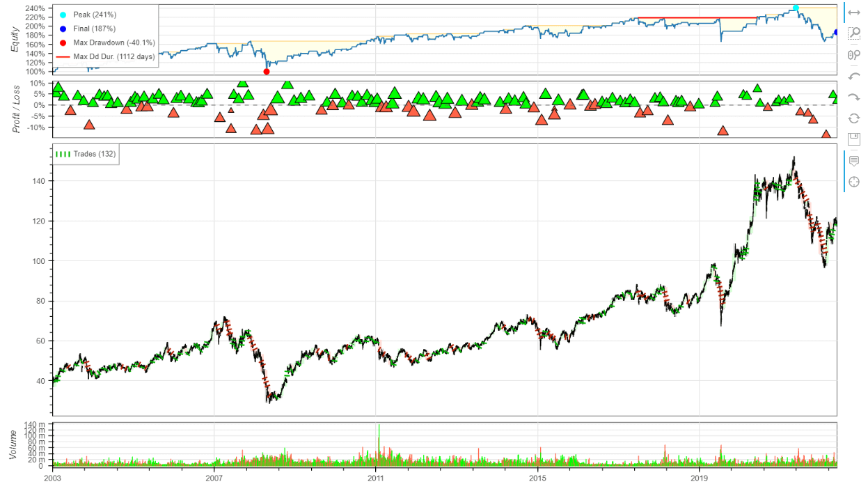Click the tallest green volume spike bar
This screenshot has height=484, width=868.
pos(379,445)
